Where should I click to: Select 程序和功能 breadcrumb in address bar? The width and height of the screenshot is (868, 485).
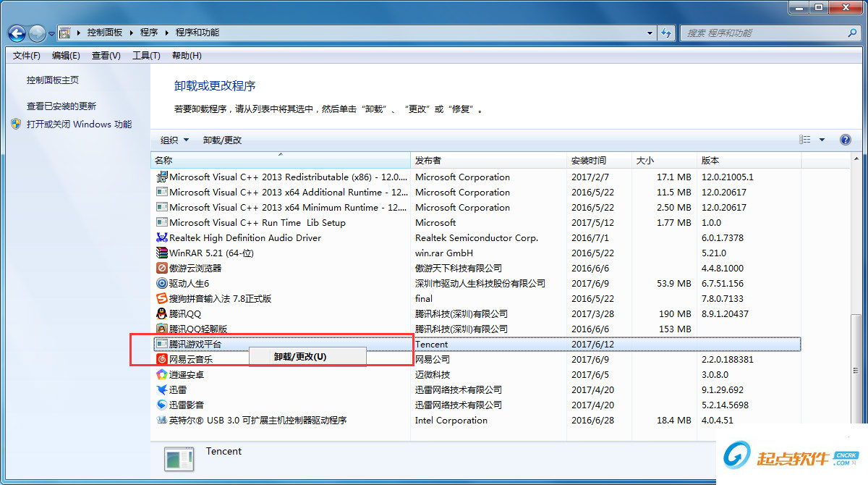point(197,33)
